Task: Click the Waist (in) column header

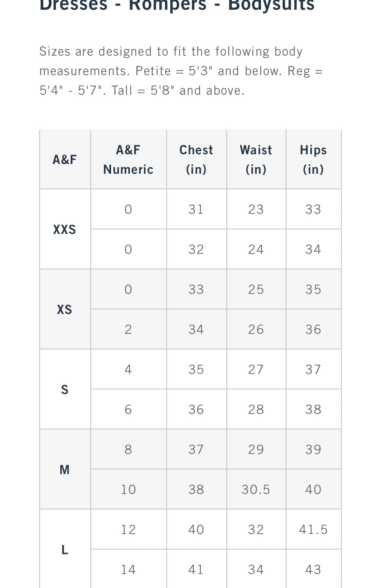Action: (x=256, y=159)
